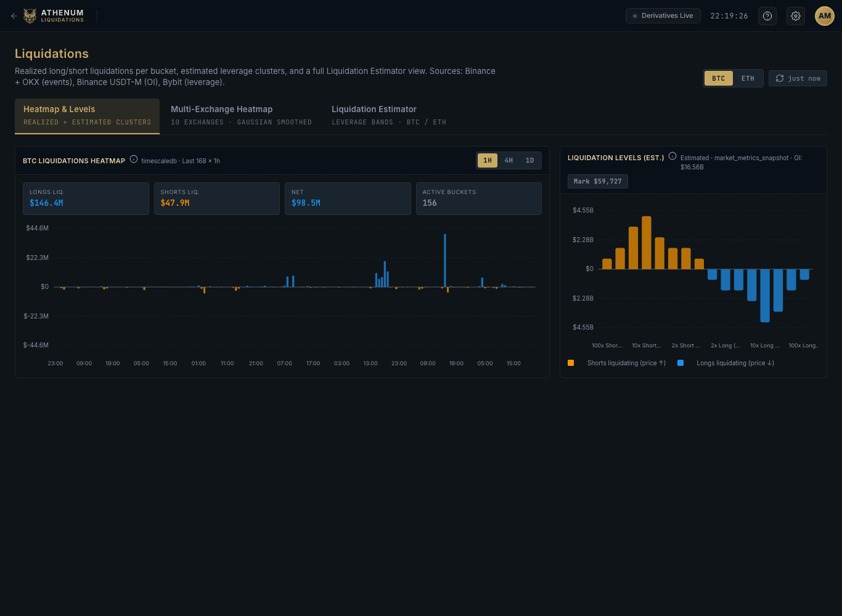Switch heatmap interval to 1H

pos(488,160)
